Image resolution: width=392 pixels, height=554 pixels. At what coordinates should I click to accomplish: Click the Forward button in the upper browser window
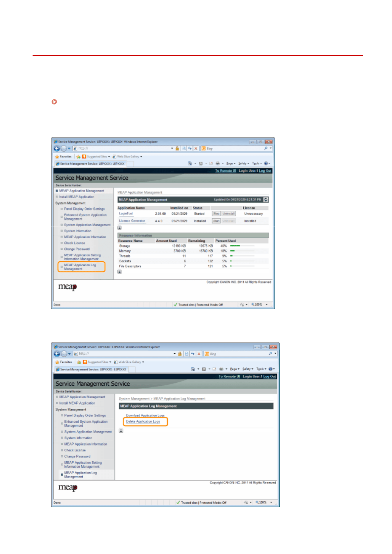pos(64,148)
